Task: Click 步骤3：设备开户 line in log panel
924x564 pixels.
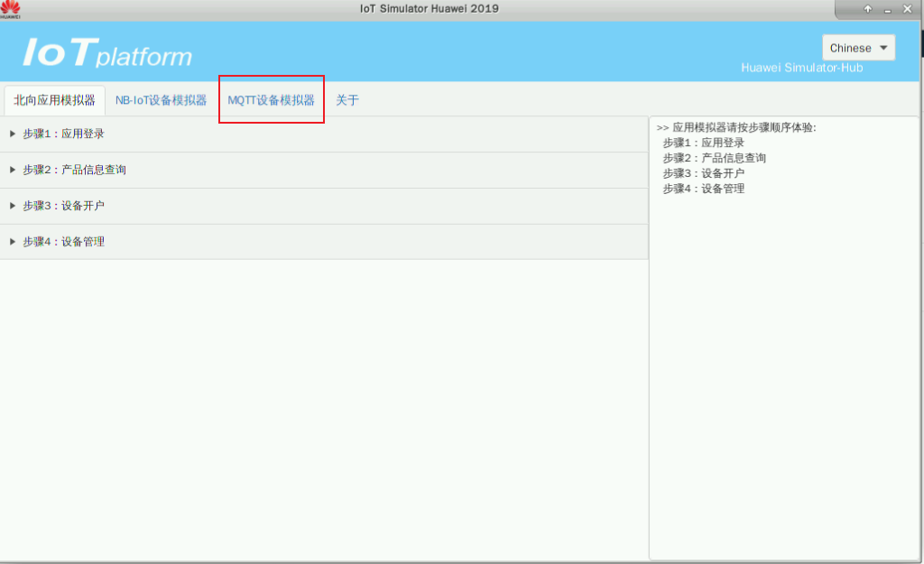Action: (703, 173)
